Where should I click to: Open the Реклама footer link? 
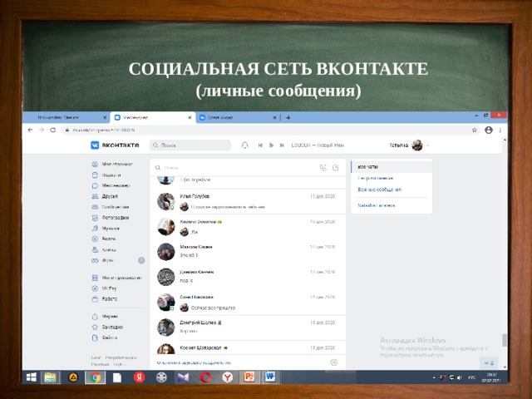point(100,364)
